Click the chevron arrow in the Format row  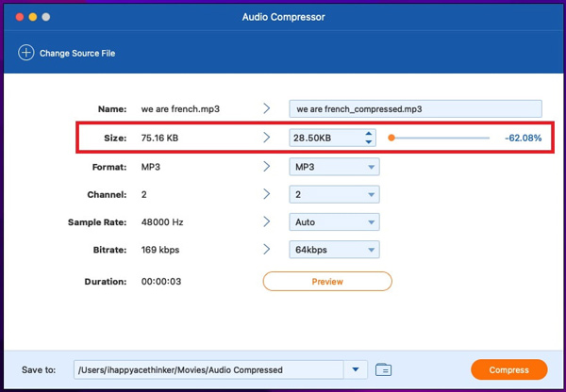pyautogui.click(x=266, y=166)
